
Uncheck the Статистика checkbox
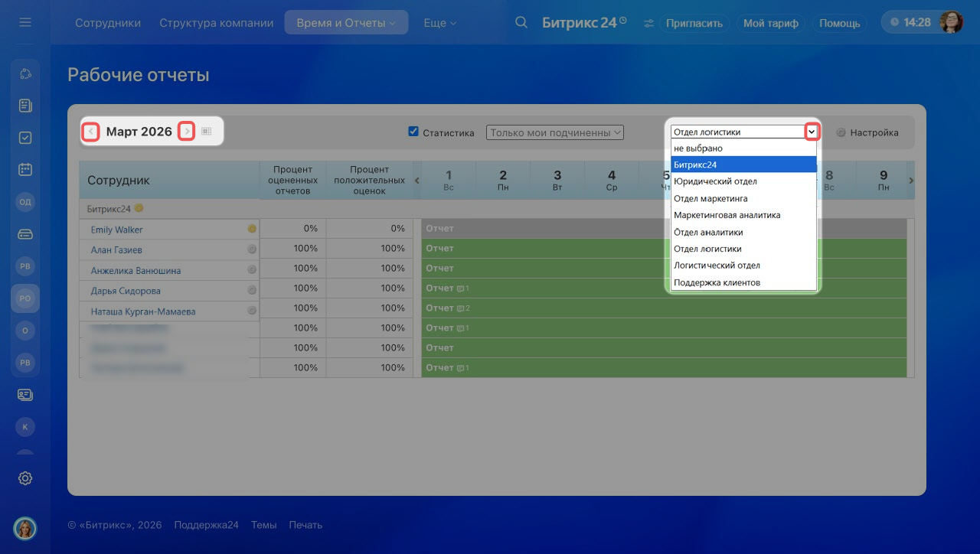point(413,132)
